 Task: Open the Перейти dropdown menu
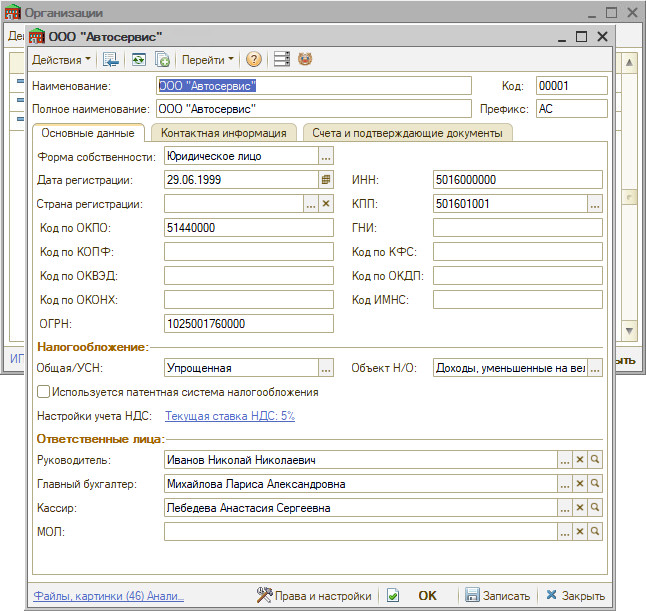[x=208, y=60]
